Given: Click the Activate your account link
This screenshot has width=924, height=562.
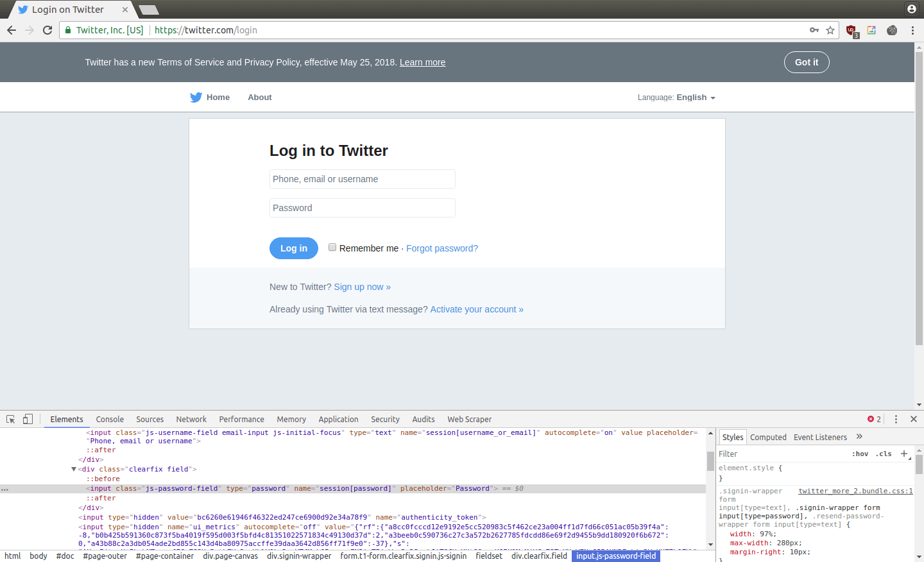Looking at the screenshot, I should click(477, 309).
